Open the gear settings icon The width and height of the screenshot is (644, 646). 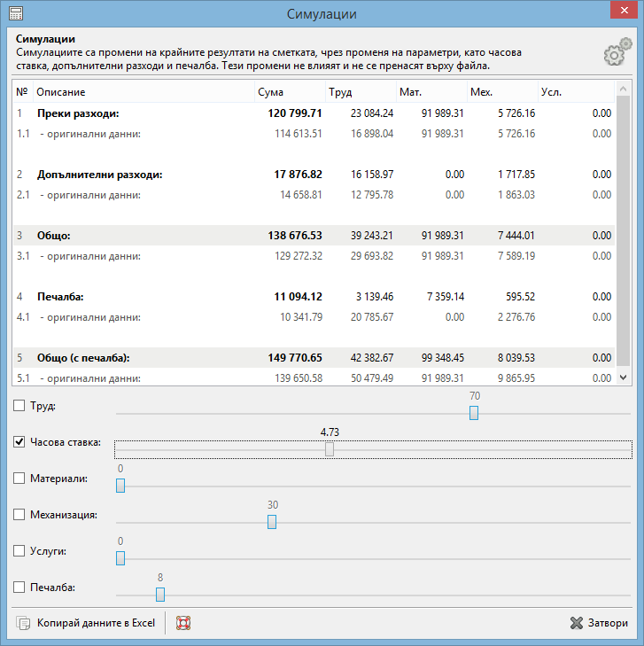(617, 53)
